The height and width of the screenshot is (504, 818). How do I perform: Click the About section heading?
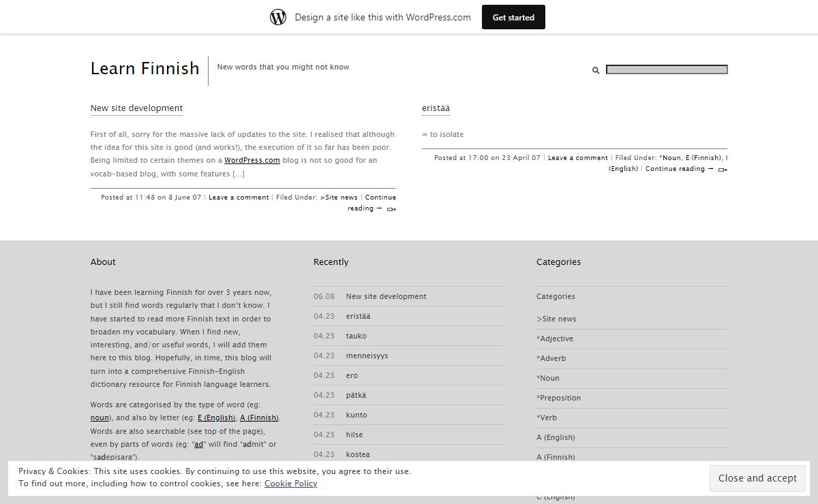click(x=103, y=262)
